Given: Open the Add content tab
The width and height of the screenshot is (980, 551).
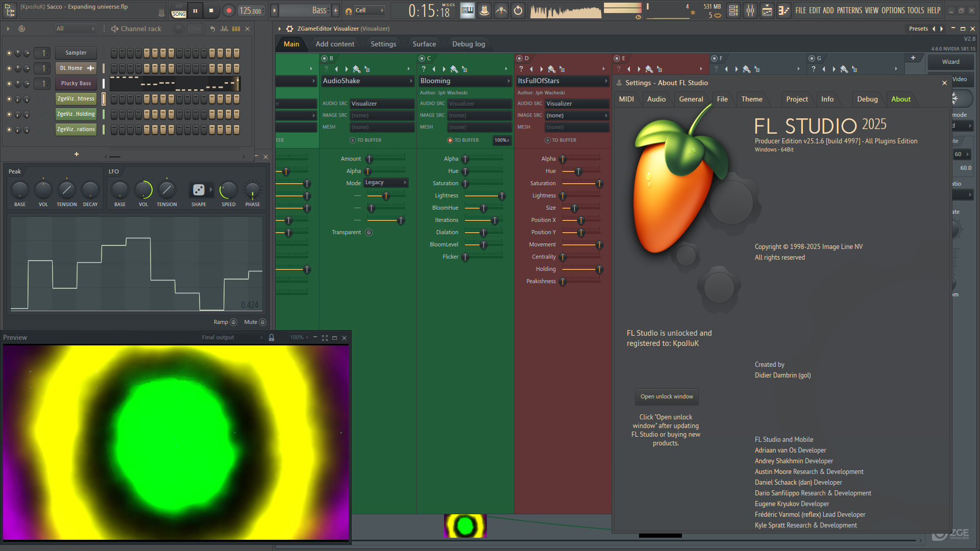Looking at the screenshot, I should [335, 44].
